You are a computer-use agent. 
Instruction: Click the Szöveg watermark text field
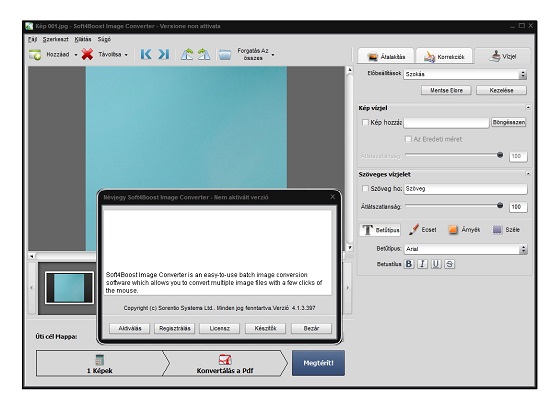pyautogui.click(x=465, y=189)
